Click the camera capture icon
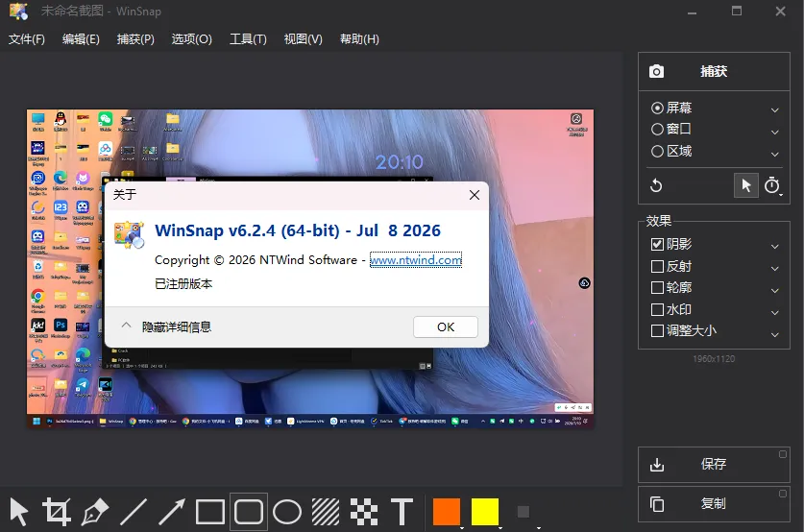This screenshot has width=804, height=532. pos(656,71)
